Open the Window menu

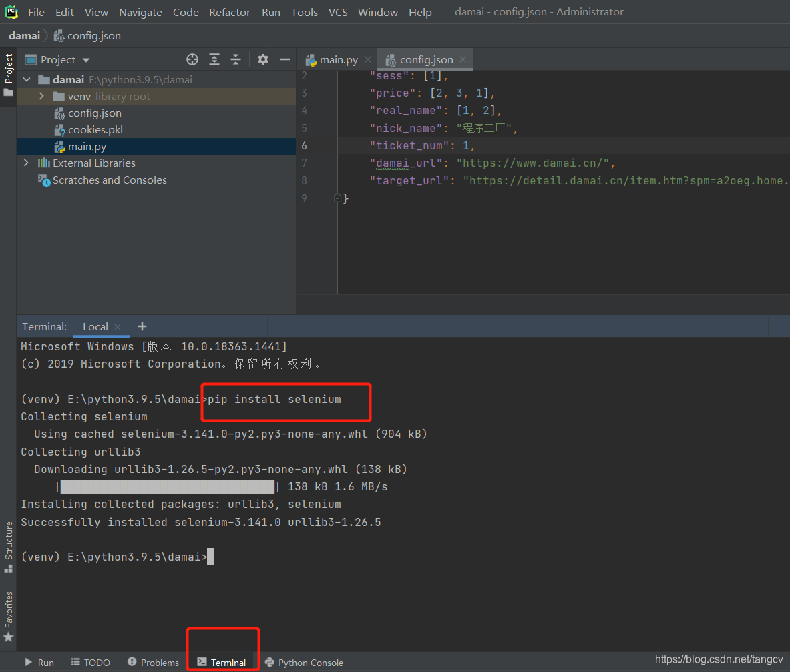pos(378,12)
